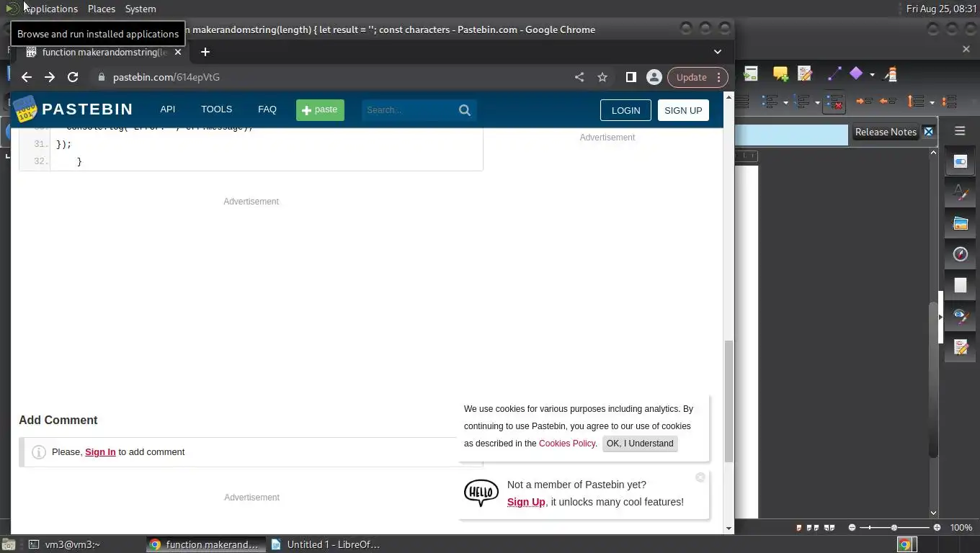
Task: Open the Chrome tab search dropdown
Action: (717, 52)
